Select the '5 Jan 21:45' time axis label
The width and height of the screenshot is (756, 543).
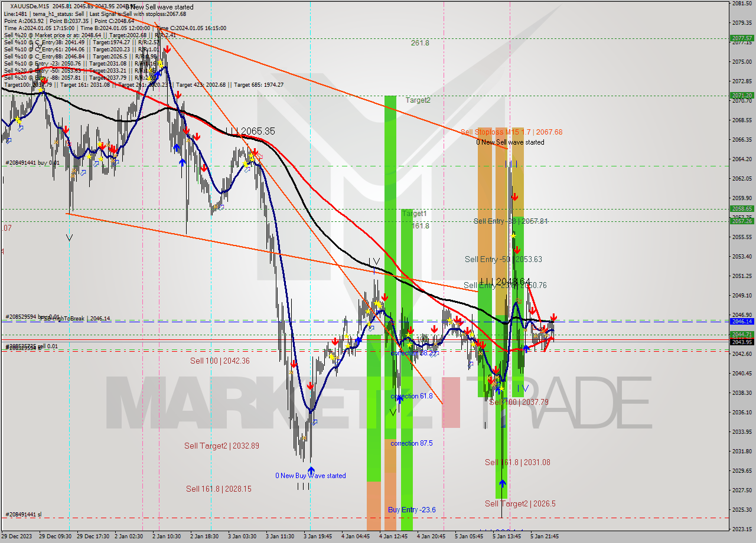tap(544, 537)
